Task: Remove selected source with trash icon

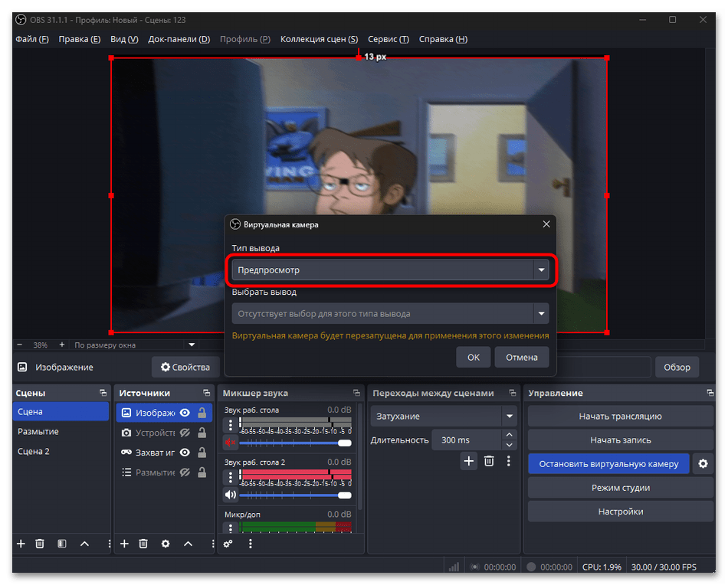Action: pyautogui.click(x=143, y=543)
